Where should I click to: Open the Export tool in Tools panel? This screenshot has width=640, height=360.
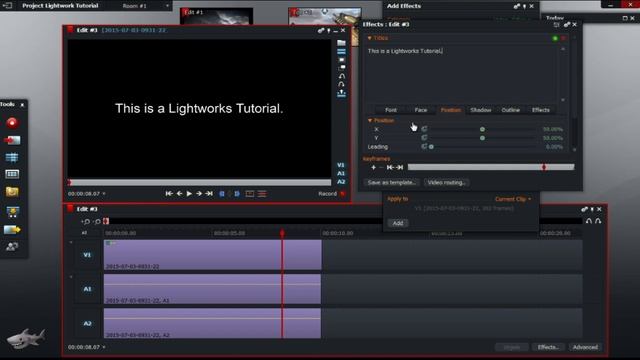pos(12,229)
